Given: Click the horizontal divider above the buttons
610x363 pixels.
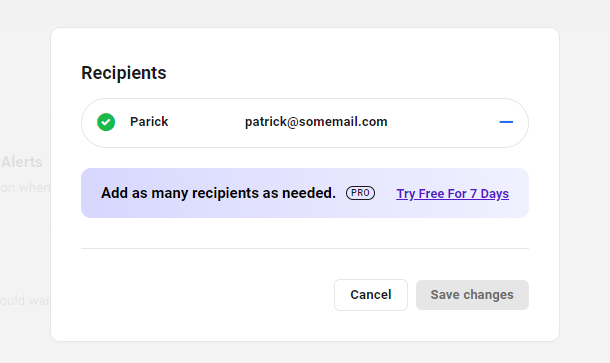Looking at the screenshot, I should pyautogui.click(x=305, y=248).
